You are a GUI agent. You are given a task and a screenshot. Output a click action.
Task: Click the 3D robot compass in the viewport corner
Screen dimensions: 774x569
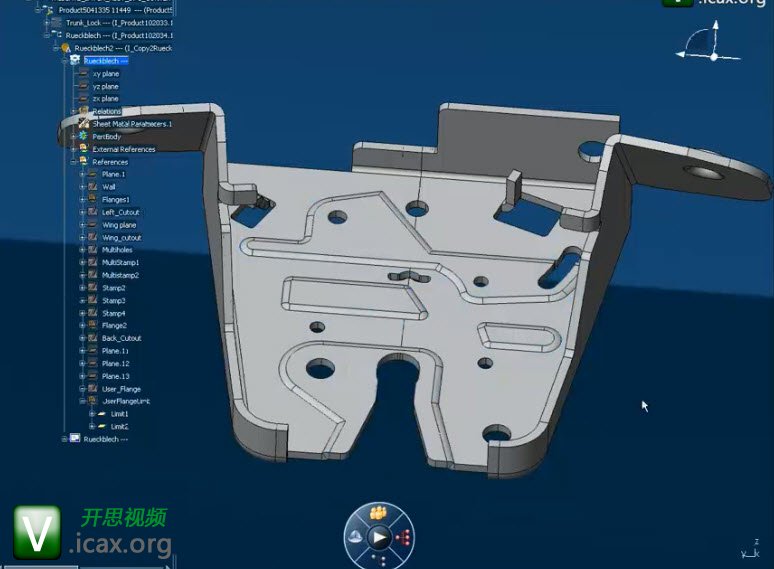(709, 42)
